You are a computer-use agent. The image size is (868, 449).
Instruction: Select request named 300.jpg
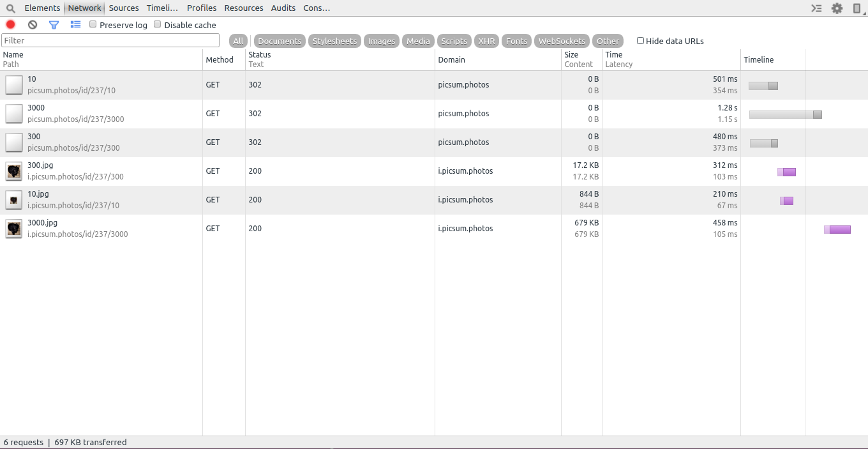(40, 165)
